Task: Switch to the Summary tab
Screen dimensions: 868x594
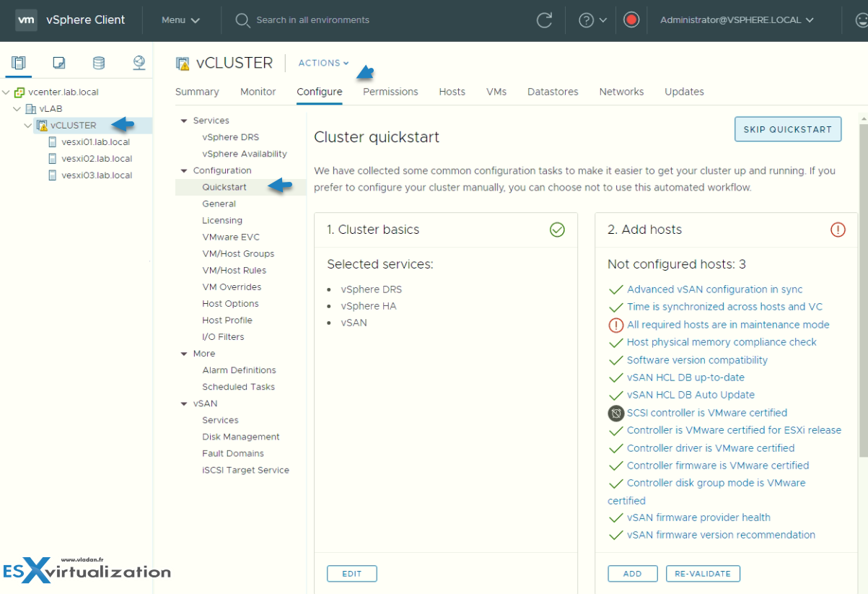Action: pos(197,92)
